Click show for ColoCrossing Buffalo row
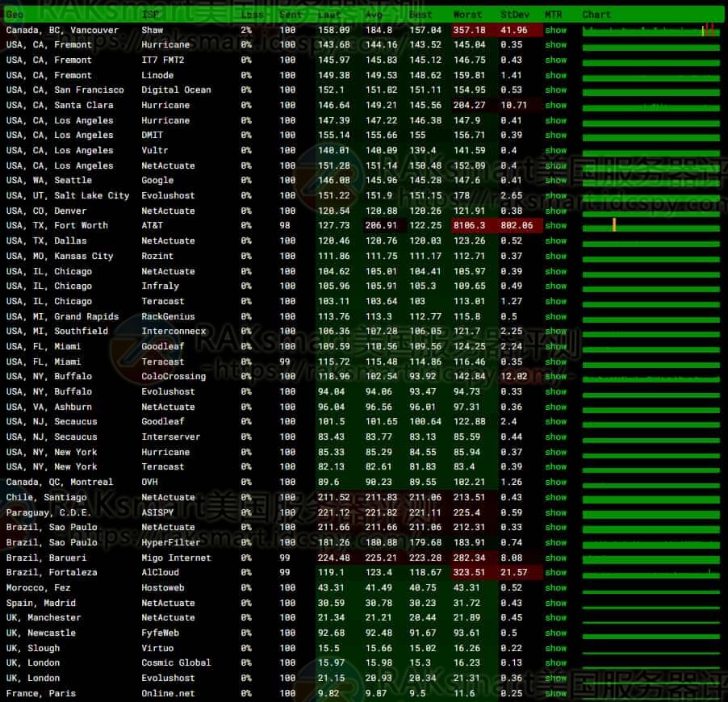728x702 pixels. pyautogui.click(x=555, y=377)
